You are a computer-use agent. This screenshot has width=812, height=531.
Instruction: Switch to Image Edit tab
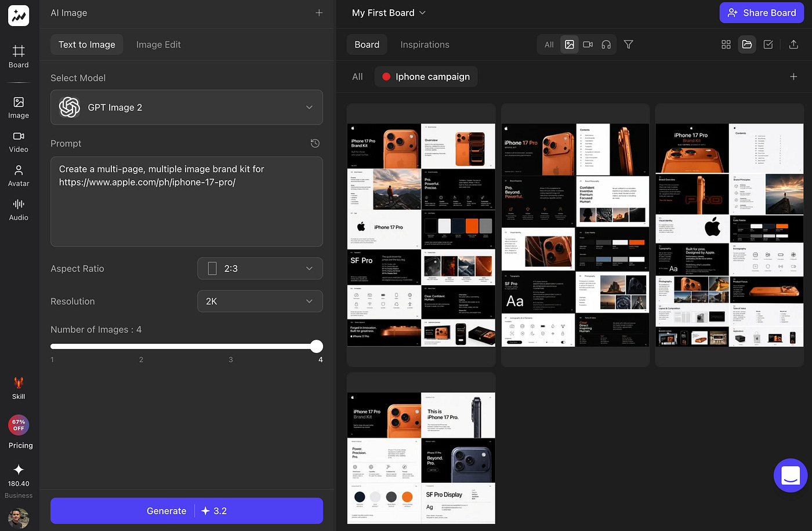coord(158,45)
